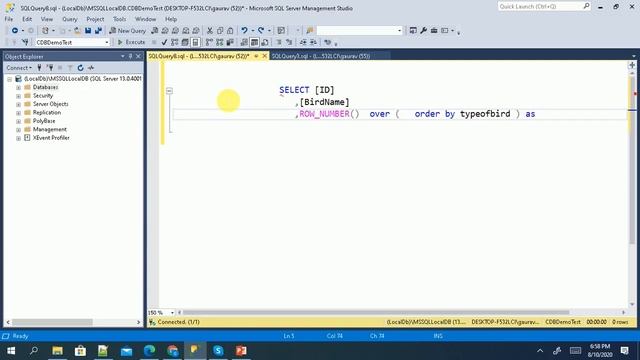Open the View menu

pyautogui.click(x=47, y=19)
